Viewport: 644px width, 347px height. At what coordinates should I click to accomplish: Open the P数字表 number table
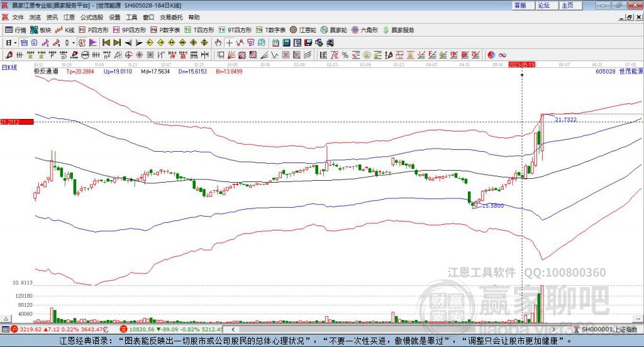165,30
